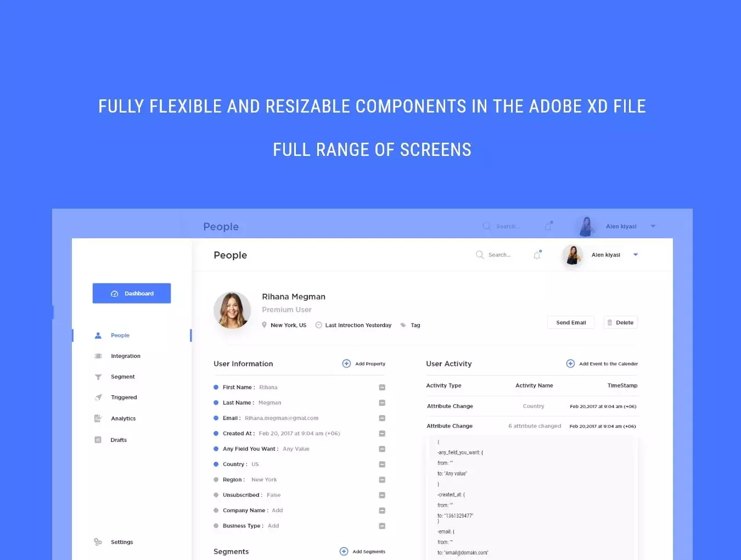Open the Analytics sidebar item
Screen dimensions: 741x560
coord(123,418)
